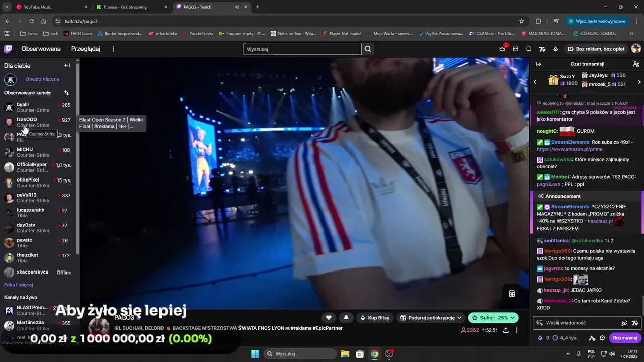Focus the Wyszukaj Twitch search field
The height and width of the screenshot is (362, 644).
tap(302, 49)
